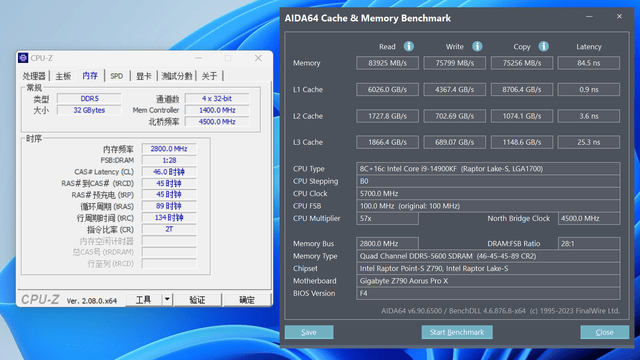640x360 pixels.
Task: Click Memory Latency value 84.5 ns
Action: 589,63
